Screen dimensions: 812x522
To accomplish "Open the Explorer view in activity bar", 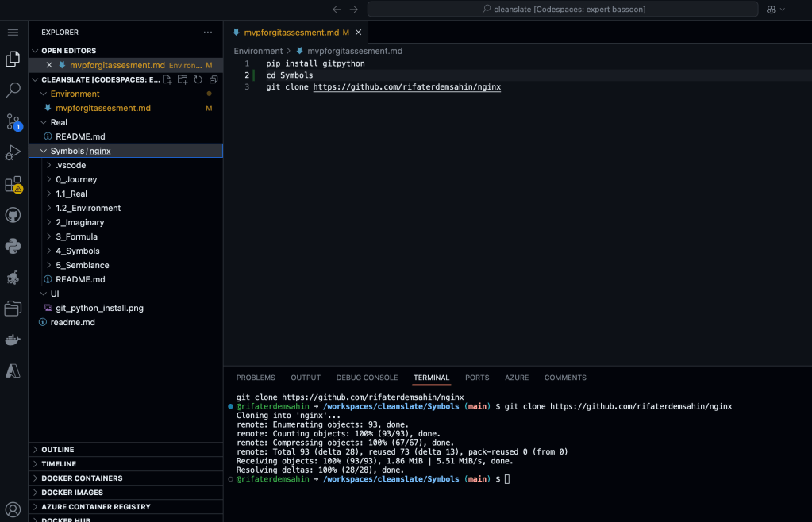I will tap(13, 59).
